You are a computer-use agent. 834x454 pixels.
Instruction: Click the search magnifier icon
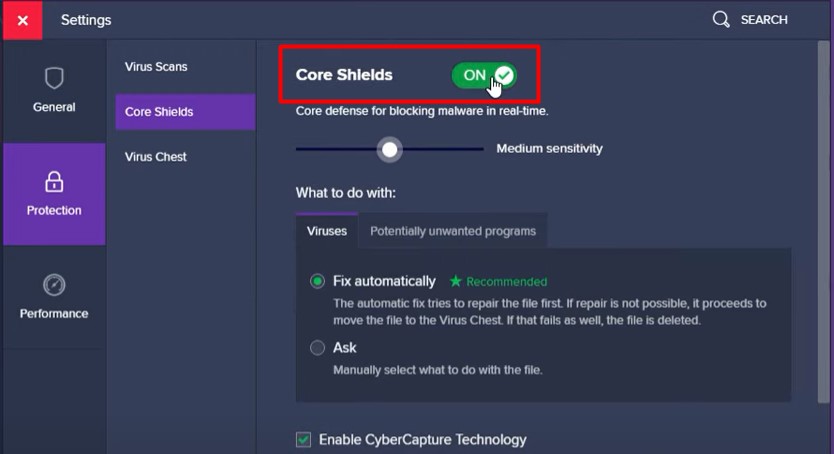click(721, 20)
